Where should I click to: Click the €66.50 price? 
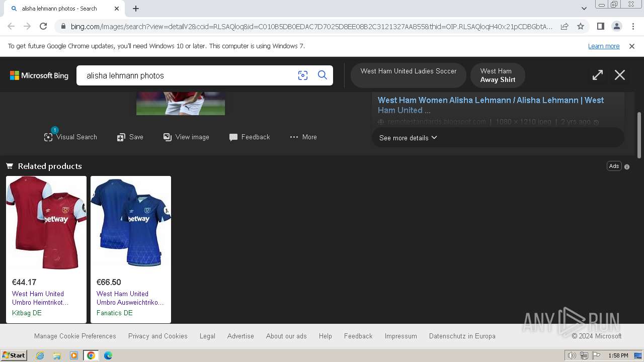click(x=109, y=282)
